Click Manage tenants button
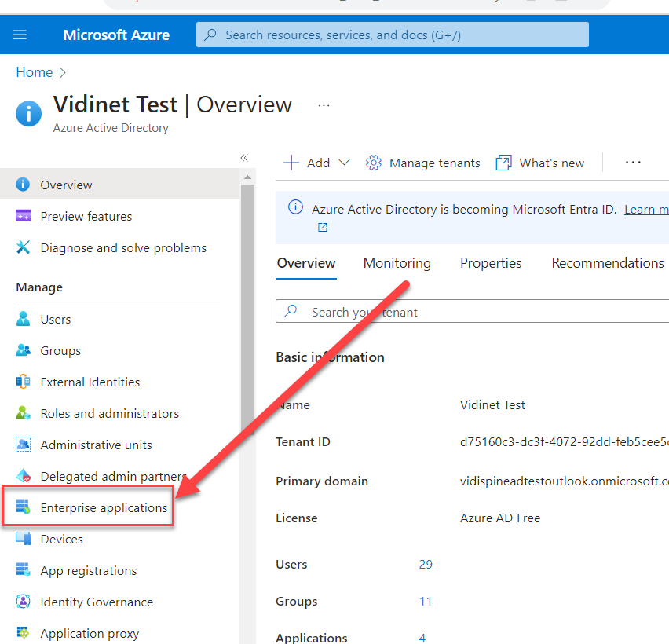 (x=423, y=163)
